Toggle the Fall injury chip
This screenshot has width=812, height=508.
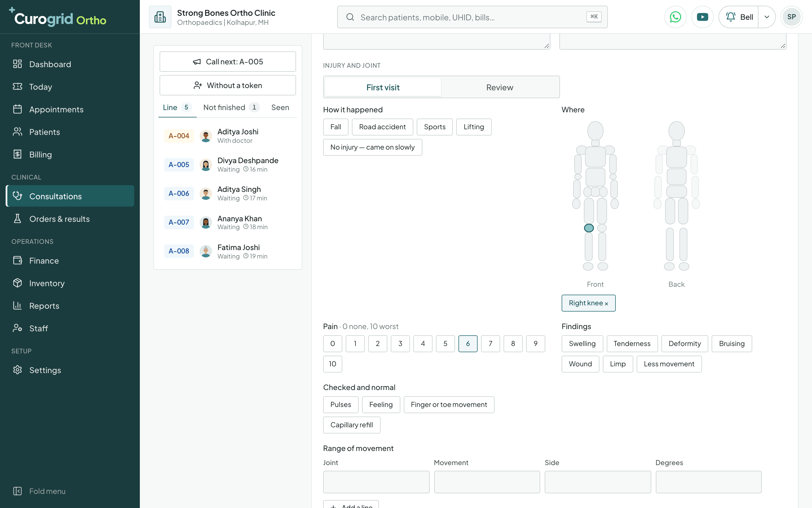pos(336,127)
